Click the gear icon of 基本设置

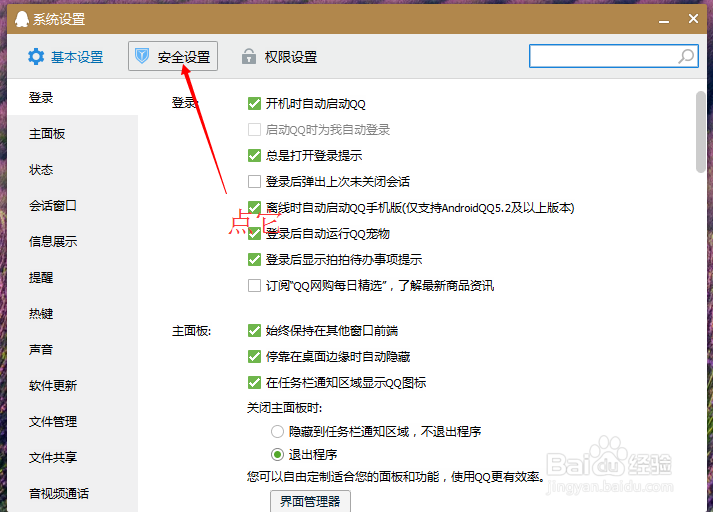(x=36, y=57)
